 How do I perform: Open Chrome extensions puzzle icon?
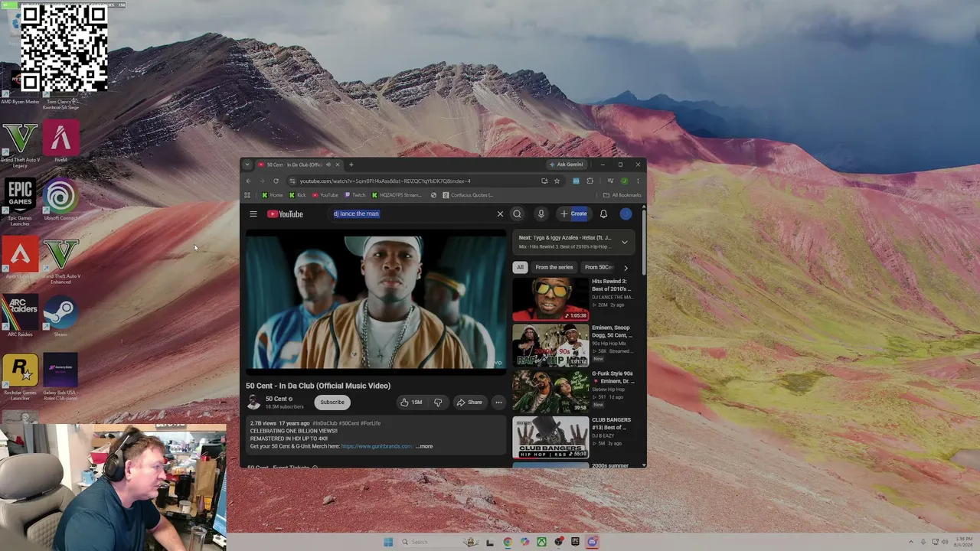pyautogui.click(x=590, y=181)
